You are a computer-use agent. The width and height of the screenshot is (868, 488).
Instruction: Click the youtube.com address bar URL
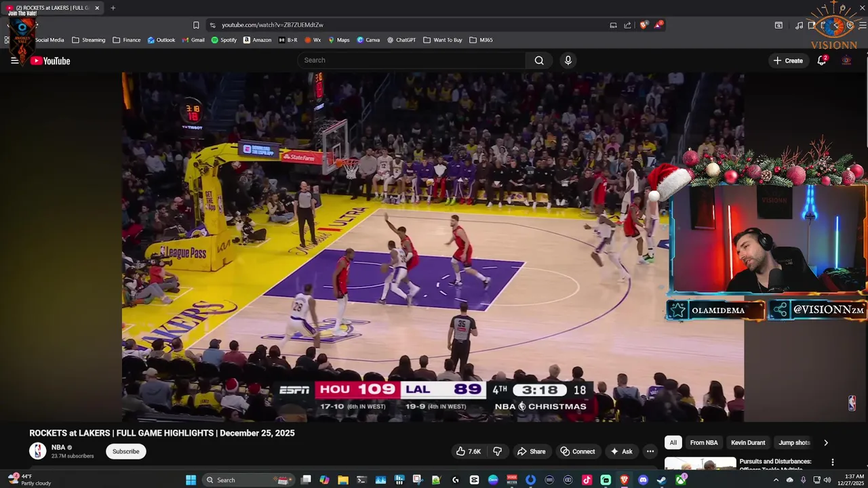coord(273,25)
